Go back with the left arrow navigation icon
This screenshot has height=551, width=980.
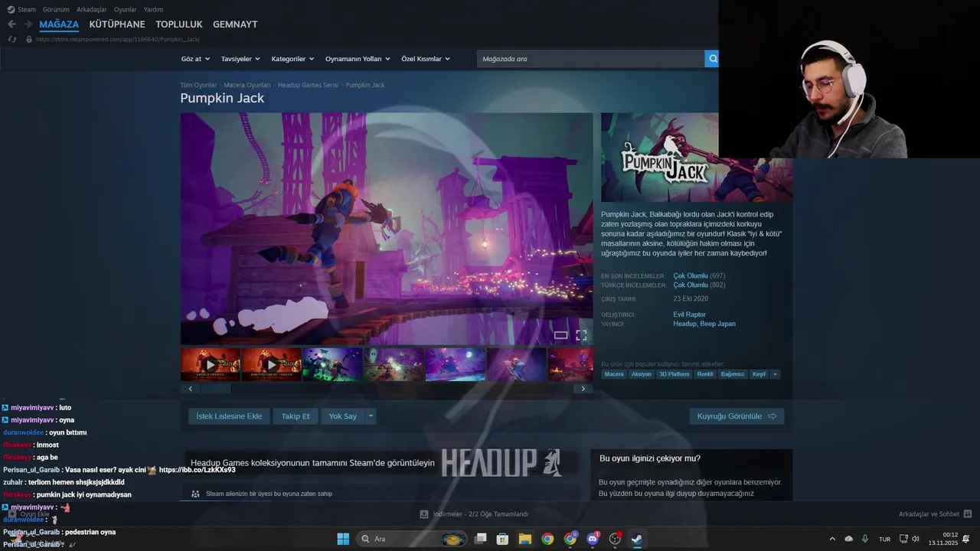pos(11,24)
